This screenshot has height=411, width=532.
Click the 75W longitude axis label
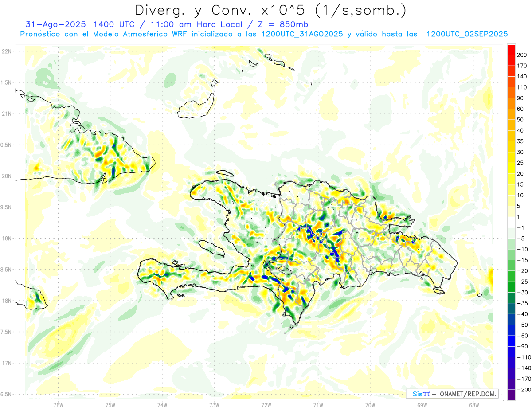[110, 405]
